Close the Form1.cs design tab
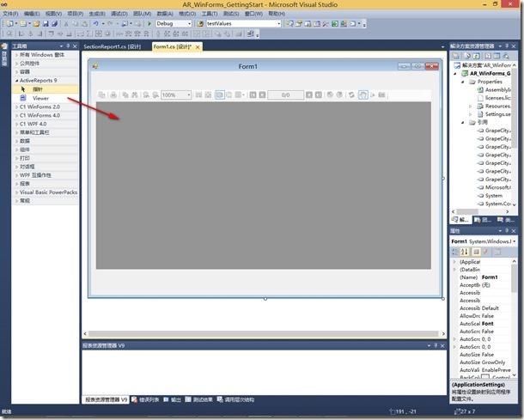The width and height of the screenshot is (524, 420). [198, 47]
